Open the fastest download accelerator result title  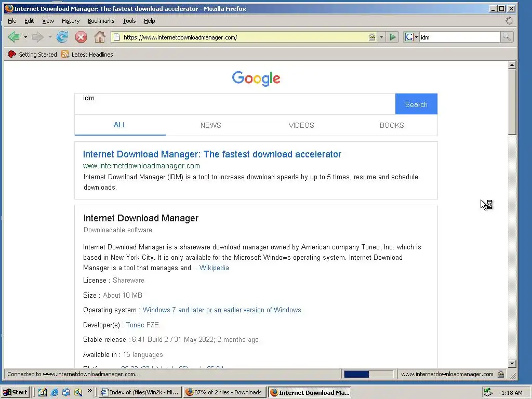(212, 154)
